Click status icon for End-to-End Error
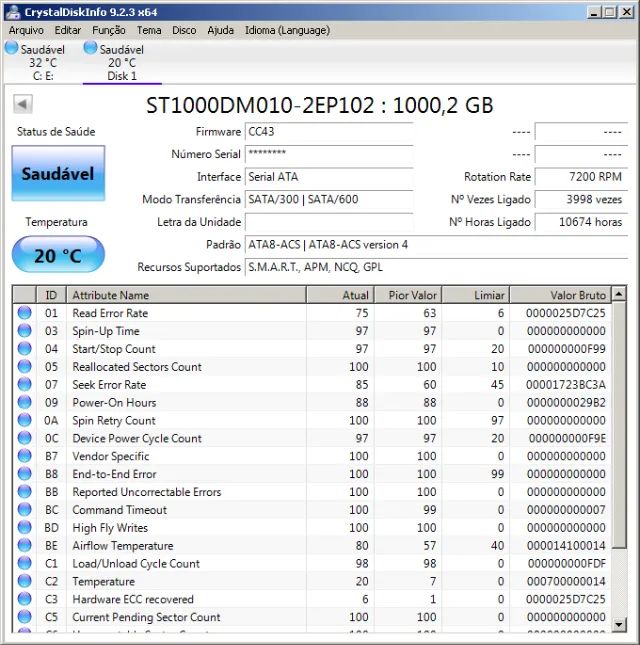This screenshot has height=645, width=640. [x=25, y=474]
